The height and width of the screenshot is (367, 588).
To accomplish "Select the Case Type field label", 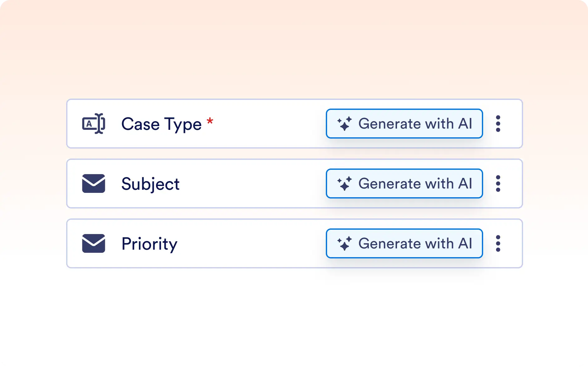I will [161, 124].
